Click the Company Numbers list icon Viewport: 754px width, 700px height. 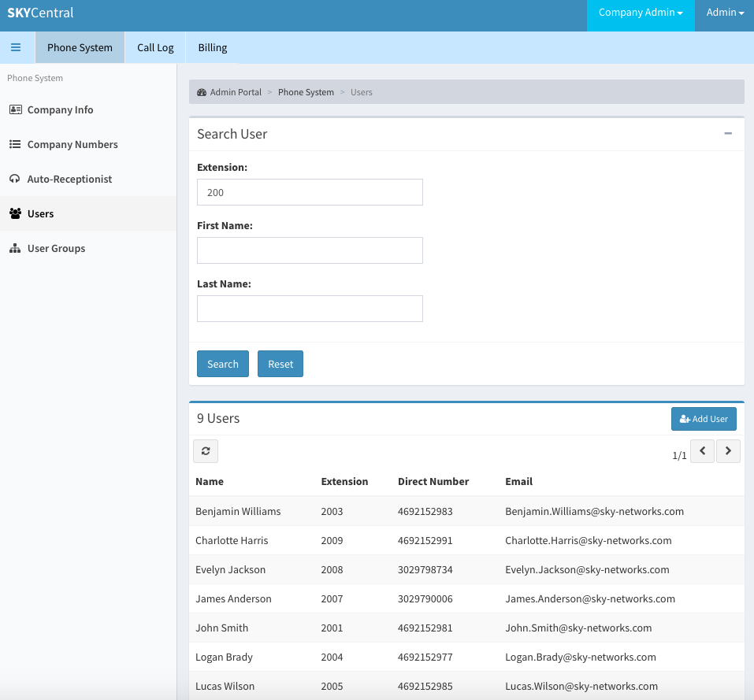coord(15,144)
